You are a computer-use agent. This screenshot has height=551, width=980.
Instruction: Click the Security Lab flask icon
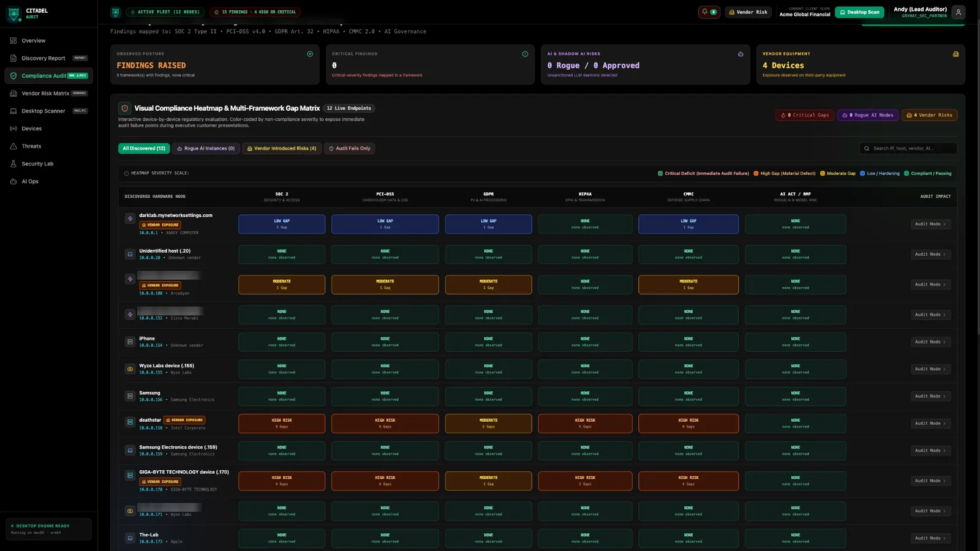coord(13,164)
